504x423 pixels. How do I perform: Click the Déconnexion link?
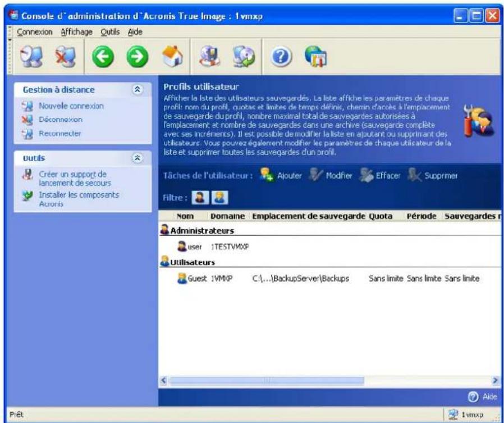point(61,120)
